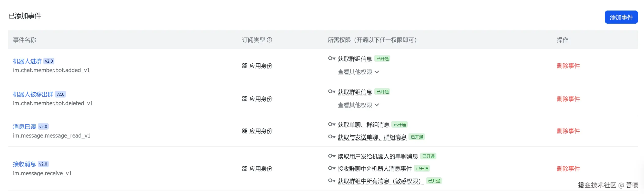The height and width of the screenshot is (194, 644).
Task: Expand 查看其他权限 for 机器人被移出群 event
Action: 358,105
